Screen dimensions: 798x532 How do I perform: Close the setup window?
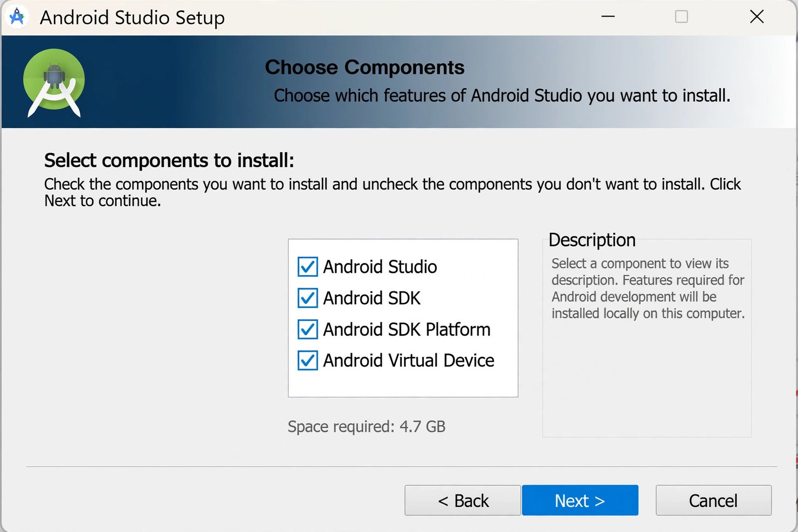coord(757,16)
